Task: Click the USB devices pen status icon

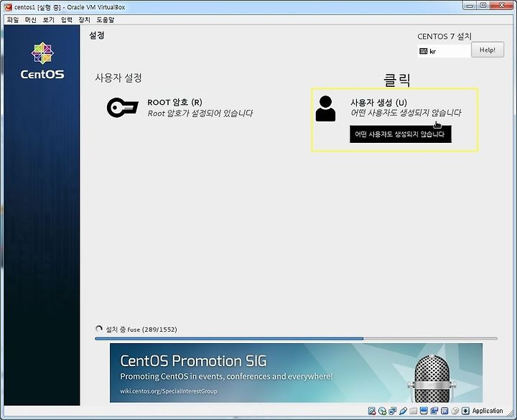Action: click(403, 411)
